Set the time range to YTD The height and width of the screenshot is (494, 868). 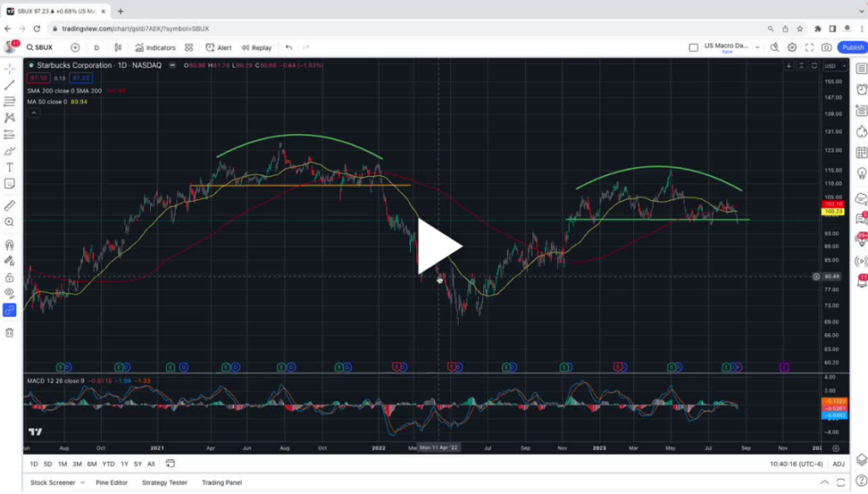pyautogui.click(x=108, y=464)
